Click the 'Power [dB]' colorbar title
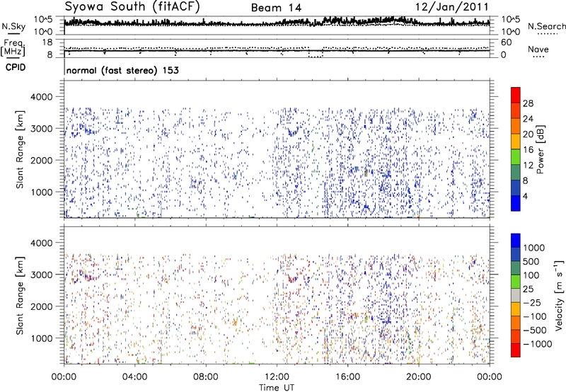 tap(541, 149)
